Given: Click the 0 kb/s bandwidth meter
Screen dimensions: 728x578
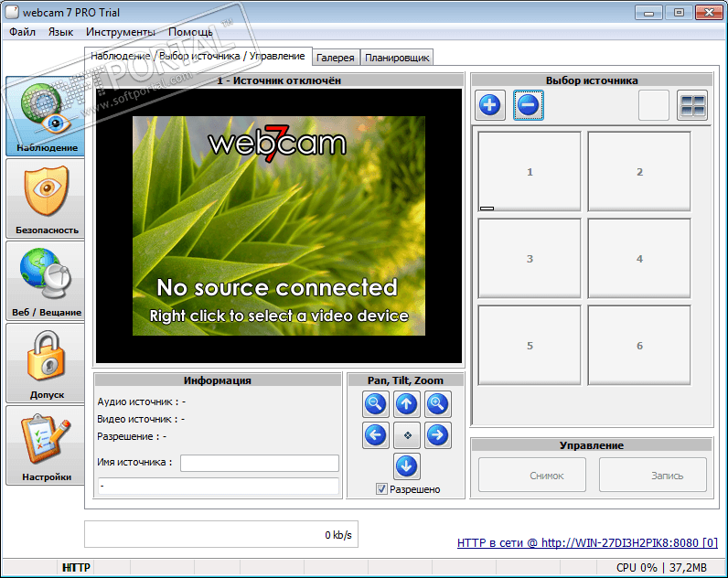Looking at the screenshot, I should point(221,534).
